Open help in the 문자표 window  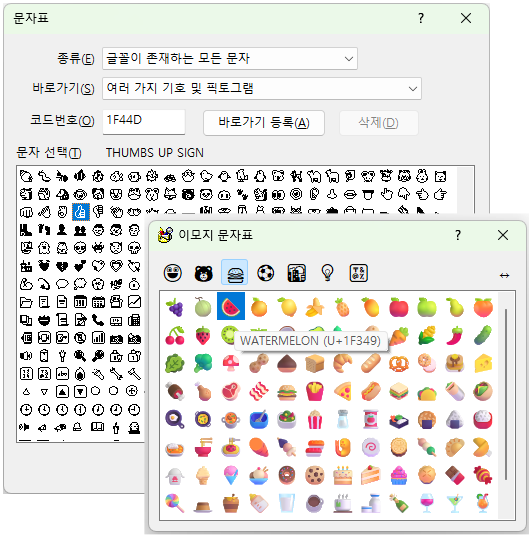coord(421,18)
